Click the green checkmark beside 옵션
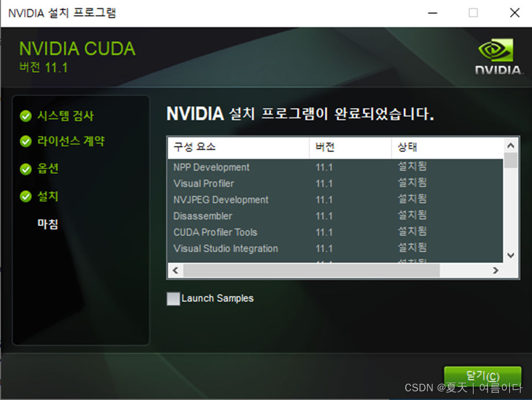532x400 pixels. [x=26, y=169]
